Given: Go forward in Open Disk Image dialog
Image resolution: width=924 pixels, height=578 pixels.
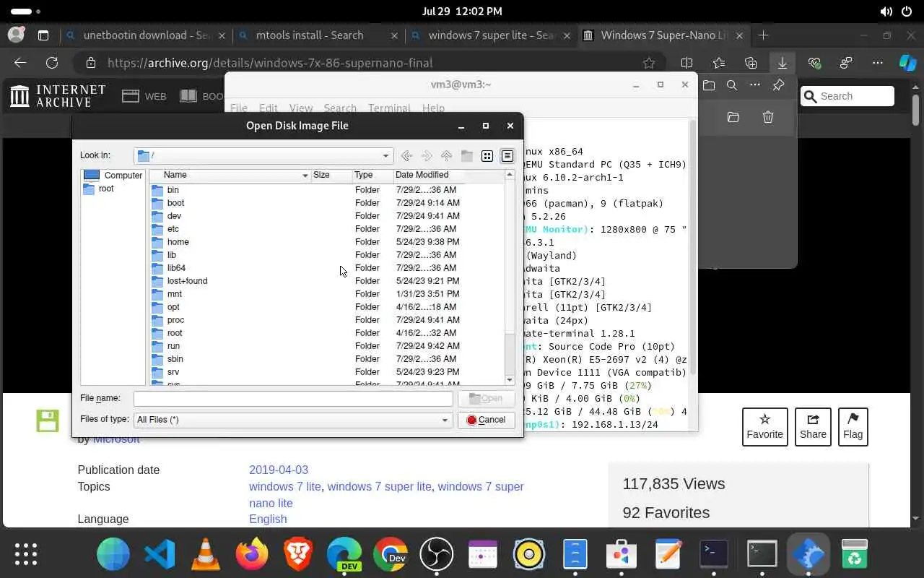Looking at the screenshot, I should pos(427,156).
